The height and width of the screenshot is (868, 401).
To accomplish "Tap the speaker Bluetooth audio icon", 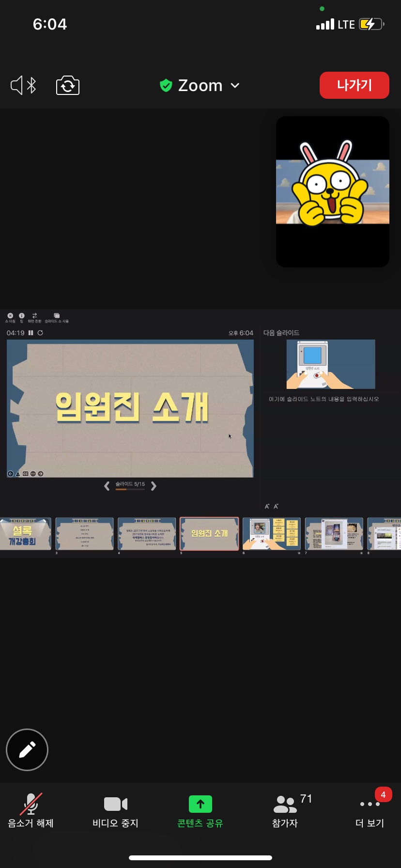I will click(24, 86).
